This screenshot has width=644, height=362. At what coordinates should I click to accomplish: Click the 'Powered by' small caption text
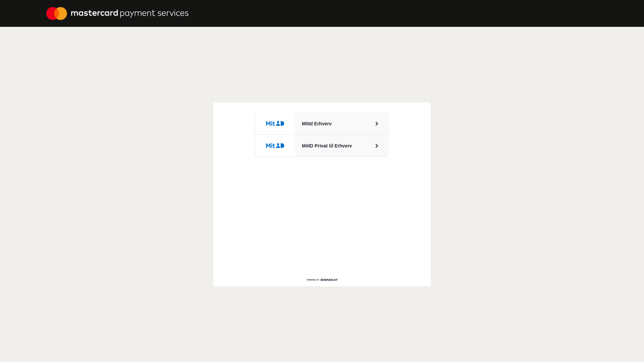click(313, 280)
